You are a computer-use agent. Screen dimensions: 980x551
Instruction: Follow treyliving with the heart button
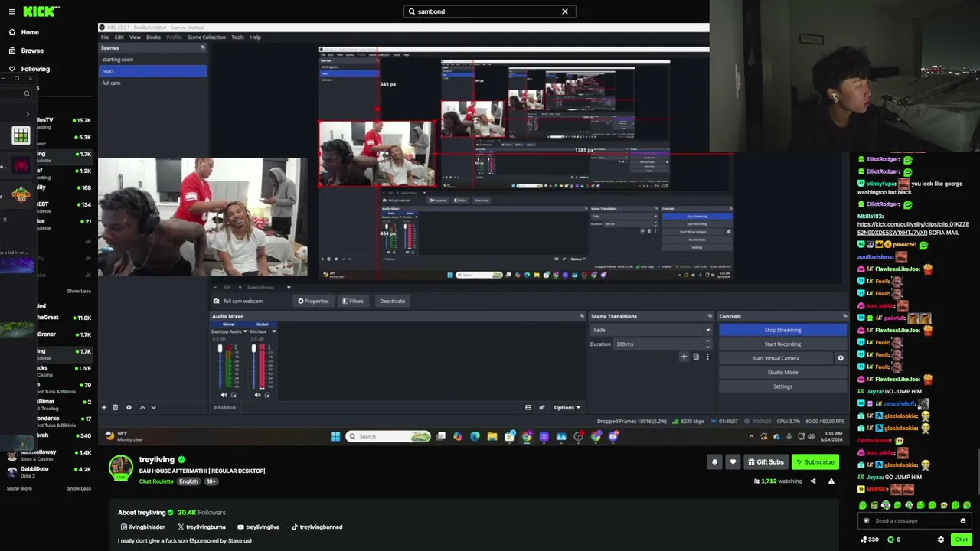[733, 462]
